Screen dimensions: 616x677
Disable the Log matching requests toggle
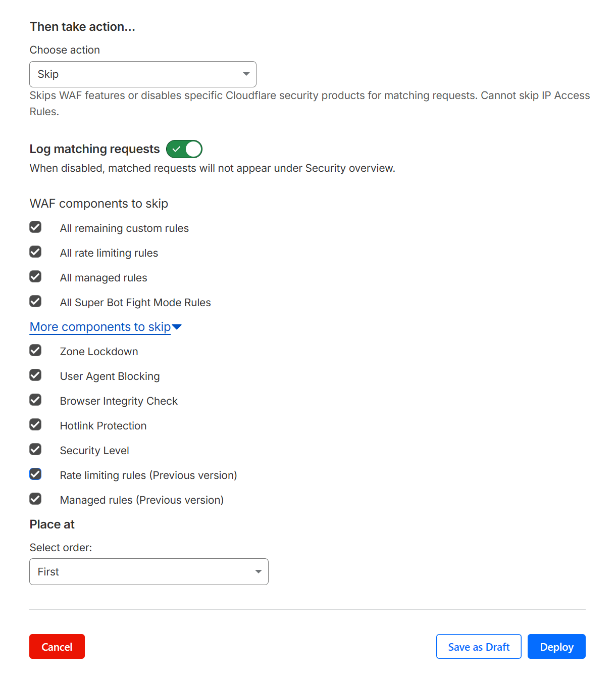pyautogui.click(x=184, y=149)
